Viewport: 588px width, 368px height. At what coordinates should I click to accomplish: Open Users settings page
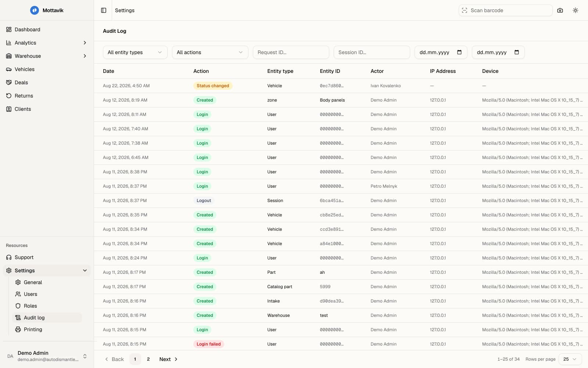(47, 294)
